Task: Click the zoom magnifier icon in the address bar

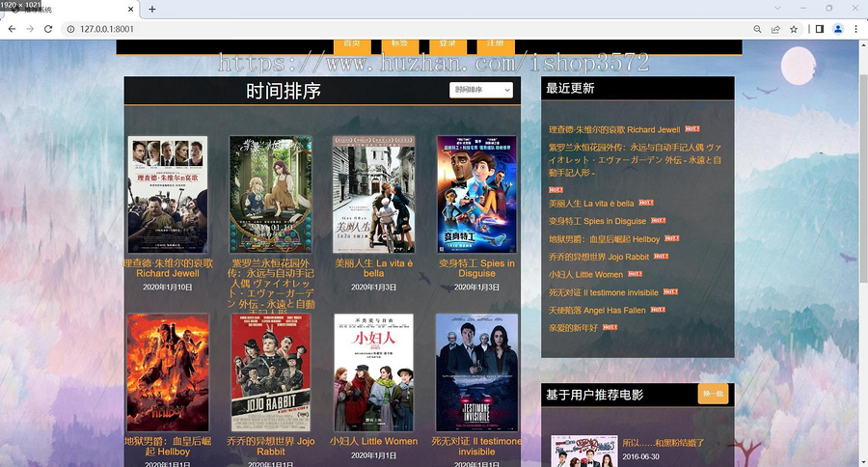Action: coord(757,29)
